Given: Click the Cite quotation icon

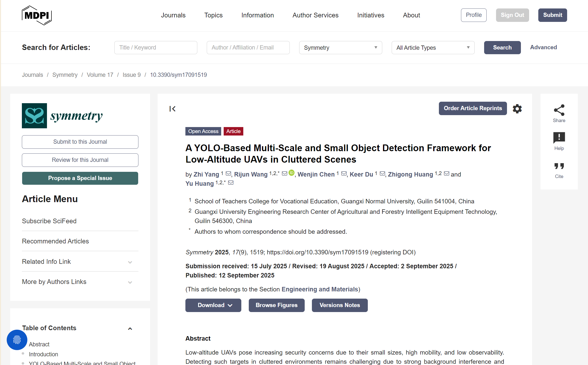Looking at the screenshot, I should coord(559,166).
